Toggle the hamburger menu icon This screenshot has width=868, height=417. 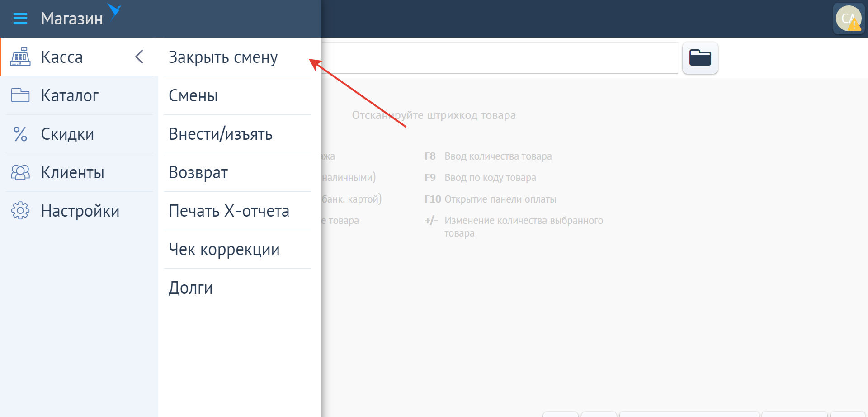coord(20,19)
